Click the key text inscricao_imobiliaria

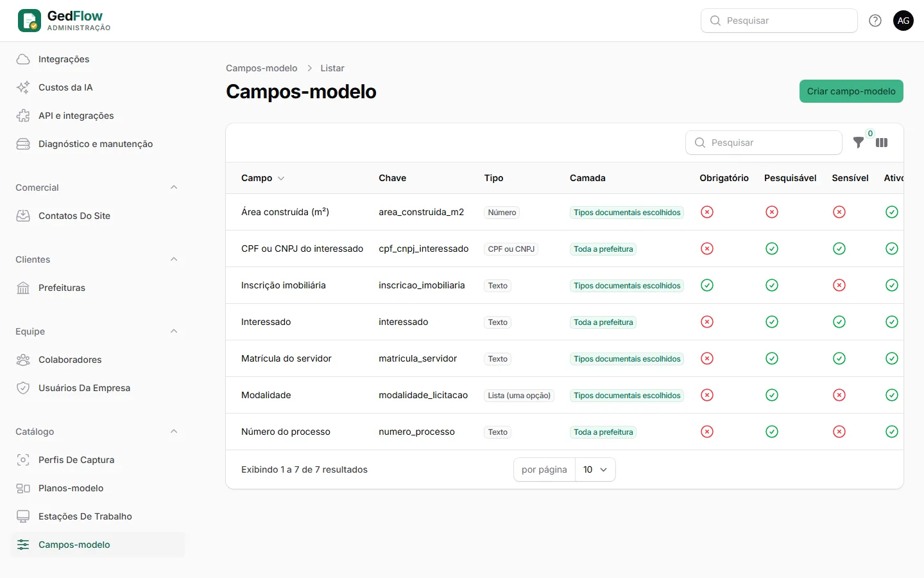[422, 285]
